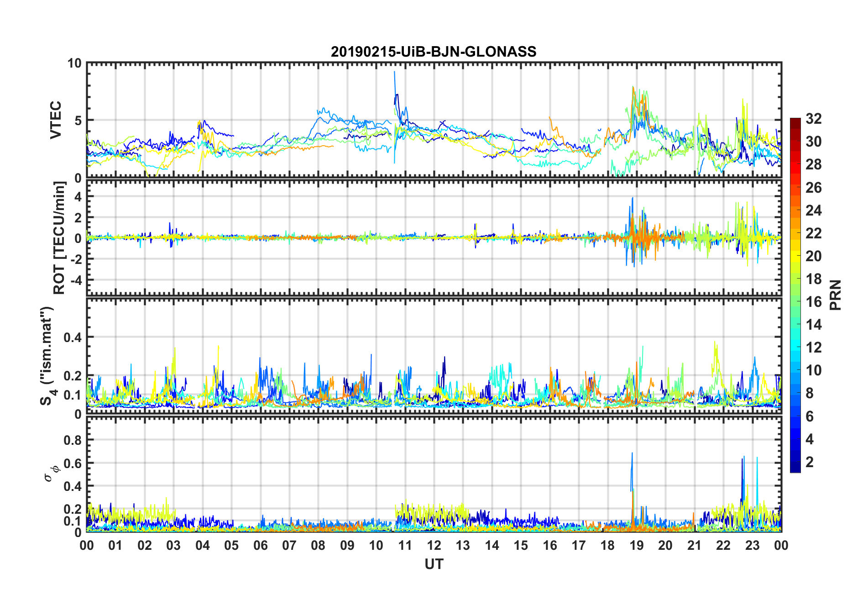868x590 pixels.
Task: Click colorbar tick value 8
Action: [x=810, y=393]
